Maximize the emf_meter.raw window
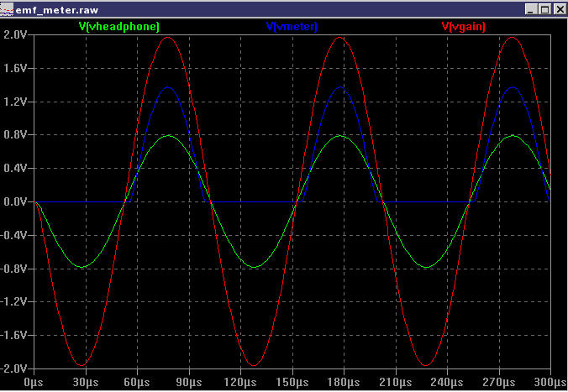The image size is (568, 392). tap(544, 9)
